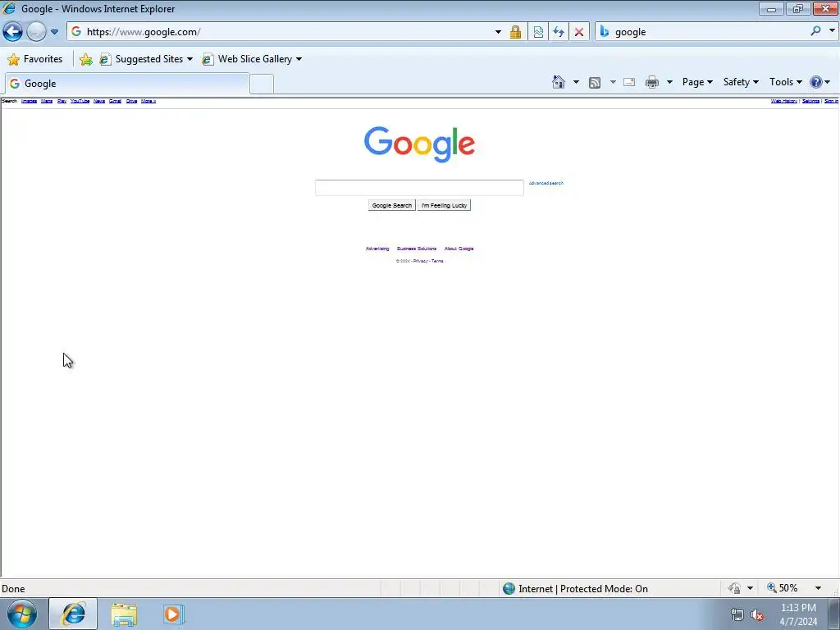Click the News link at top of page
The width and height of the screenshot is (840, 630).
coord(99,101)
